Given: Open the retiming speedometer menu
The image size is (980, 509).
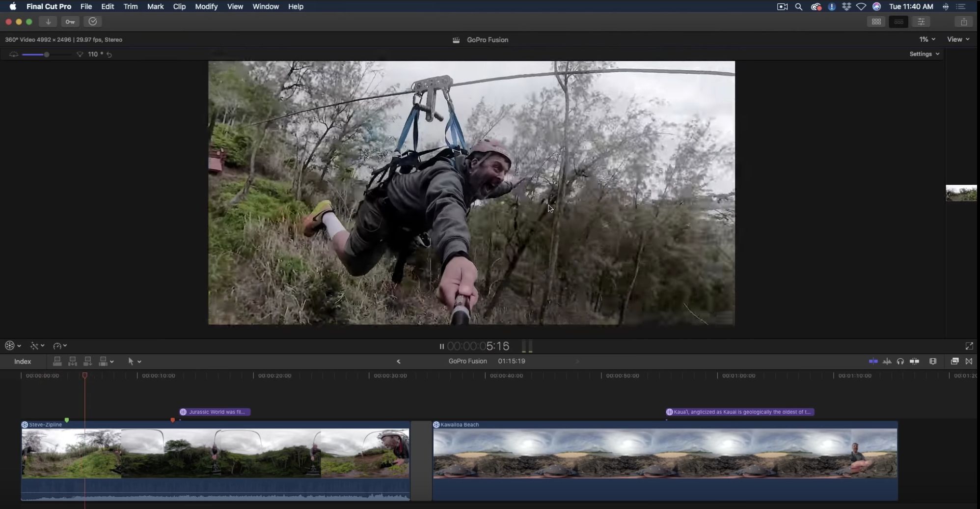Looking at the screenshot, I should point(60,346).
